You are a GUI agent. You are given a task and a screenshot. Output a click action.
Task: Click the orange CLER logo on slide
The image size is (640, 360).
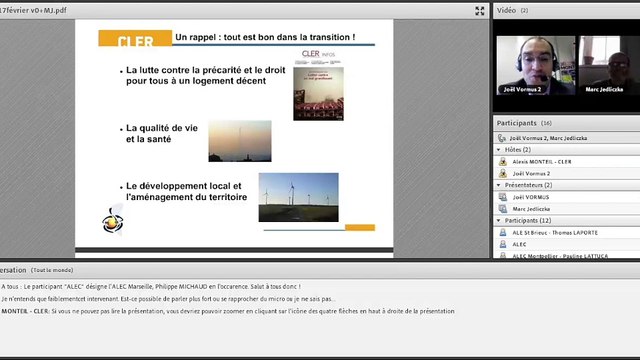tap(135, 38)
